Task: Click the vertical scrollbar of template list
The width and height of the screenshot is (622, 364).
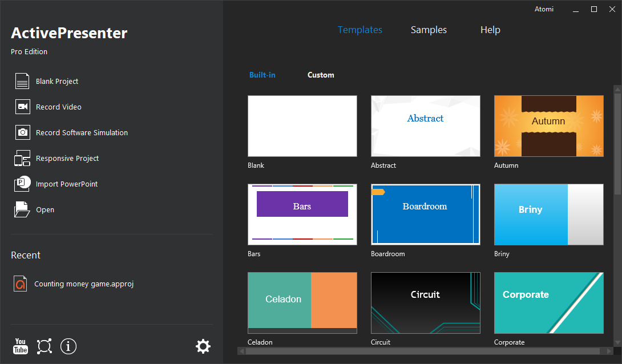Action: (617, 144)
